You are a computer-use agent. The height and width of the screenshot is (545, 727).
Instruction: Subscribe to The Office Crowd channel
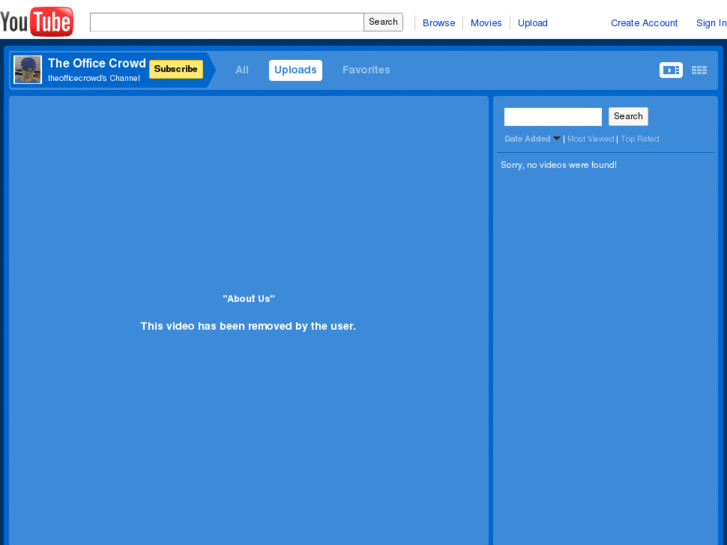(x=176, y=69)
